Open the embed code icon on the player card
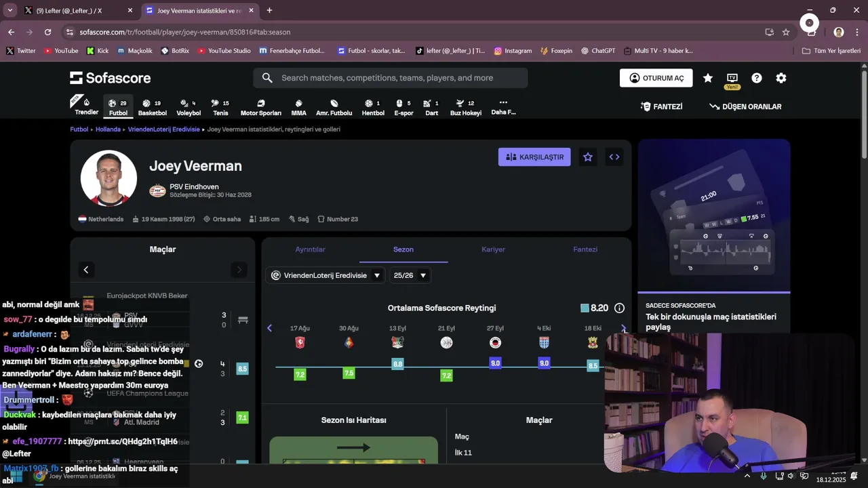This screenshot has width=868, height=488. [x=614, y=157]
